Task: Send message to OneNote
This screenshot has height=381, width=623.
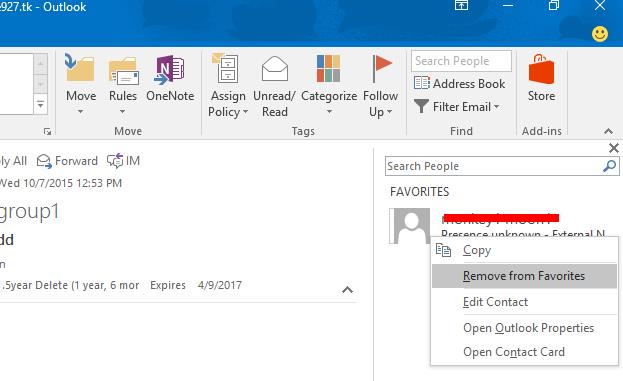Action: 170,79
